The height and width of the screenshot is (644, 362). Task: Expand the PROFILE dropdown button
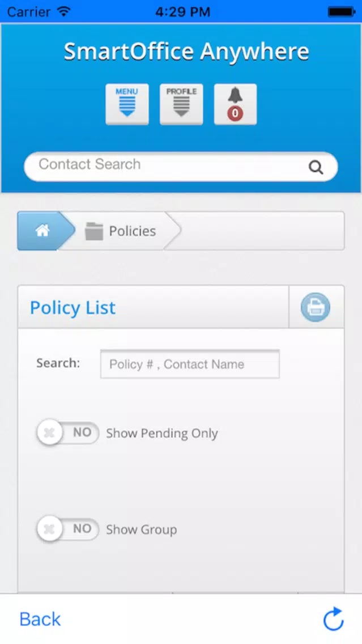pyautogui.click(x=181, y=104)
